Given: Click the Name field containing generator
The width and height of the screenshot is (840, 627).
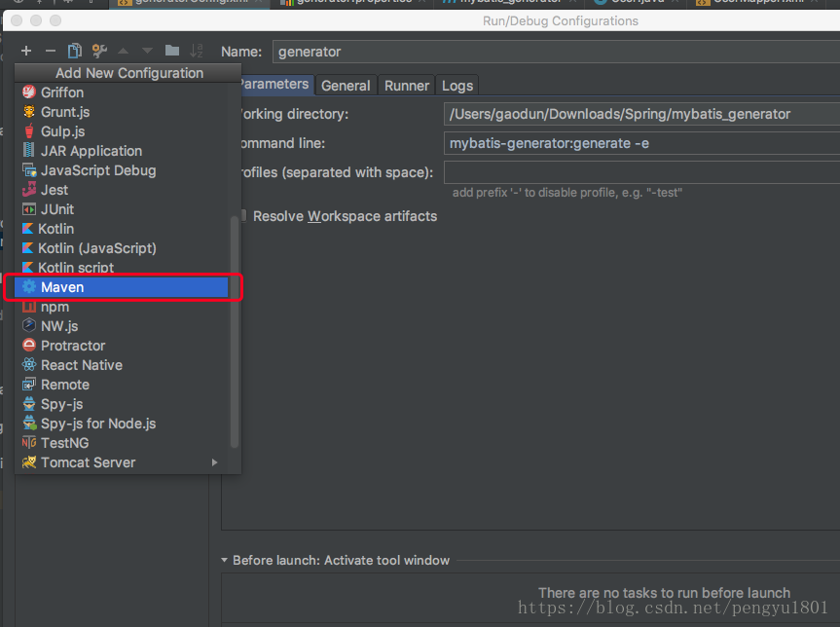Looking at the screenshot, I should [x=556, y=52].
